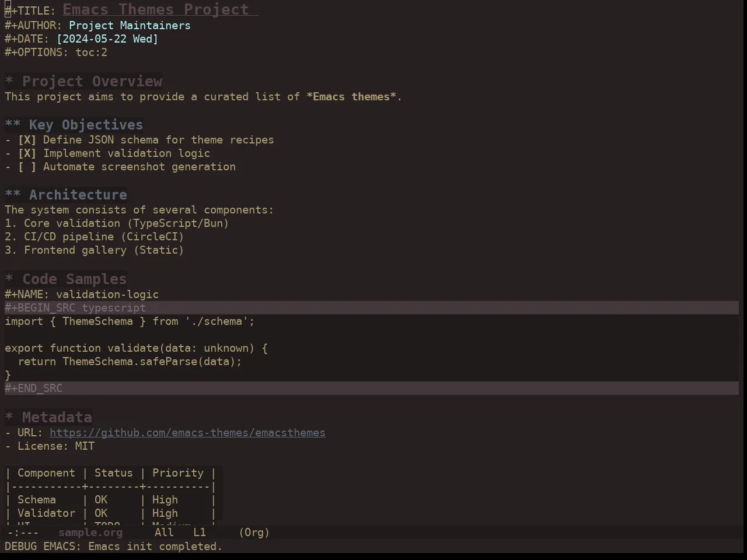Click the "All" position indicator in mode line
The height and width of the screenshot is (560, 747).
164,533
